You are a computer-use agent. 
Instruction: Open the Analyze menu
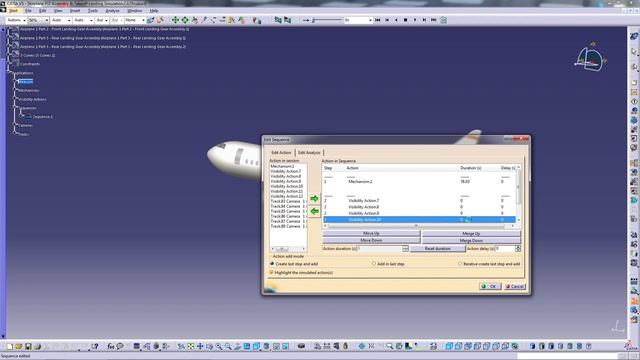point(112,11)
